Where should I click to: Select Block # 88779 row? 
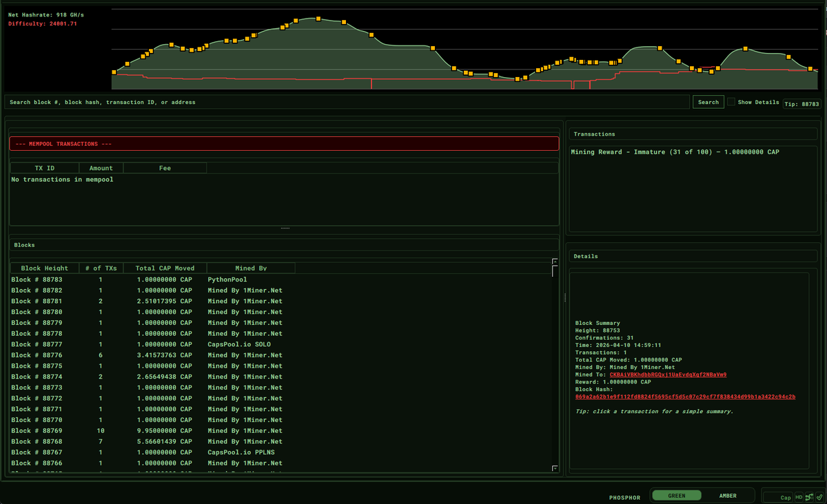pos(281,323)
